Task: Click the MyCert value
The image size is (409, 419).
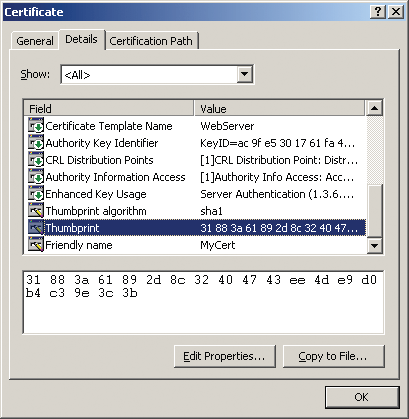Action: point(218,245)
